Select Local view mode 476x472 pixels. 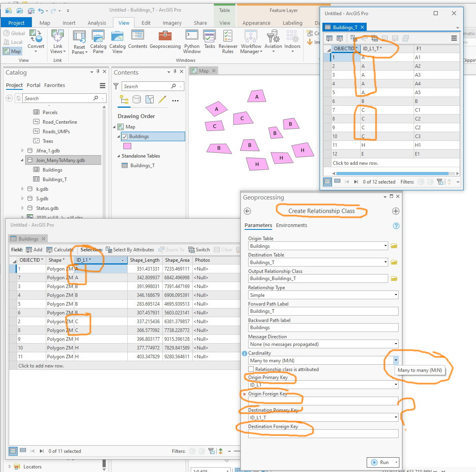click(x=13, y=42)
